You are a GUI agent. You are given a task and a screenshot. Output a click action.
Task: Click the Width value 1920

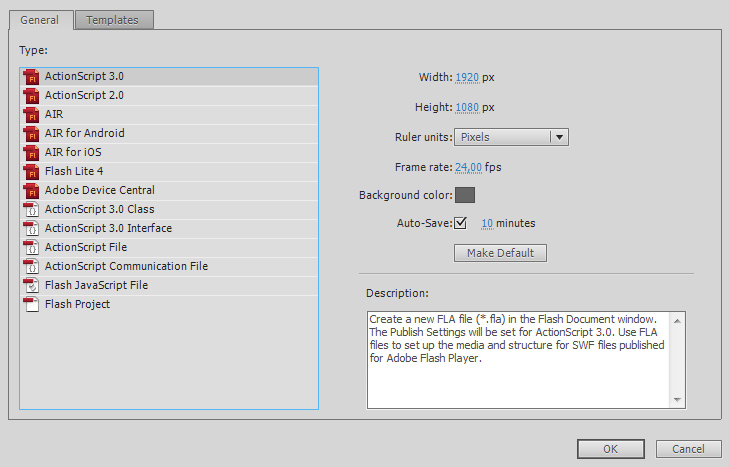coord(467,77)
